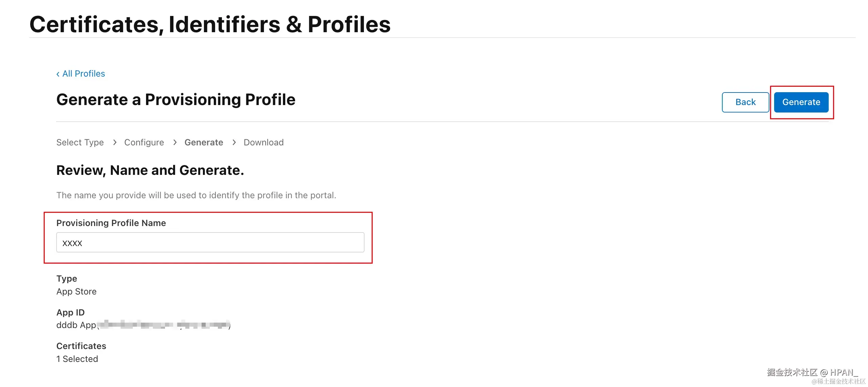Click the back chevron beside All Profiles
The image size is (868, 387).
(58, 74)
